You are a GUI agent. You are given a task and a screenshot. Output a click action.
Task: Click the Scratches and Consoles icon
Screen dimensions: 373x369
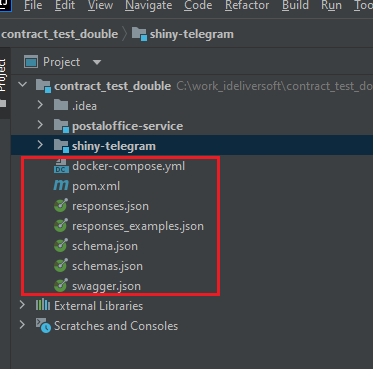43,325
